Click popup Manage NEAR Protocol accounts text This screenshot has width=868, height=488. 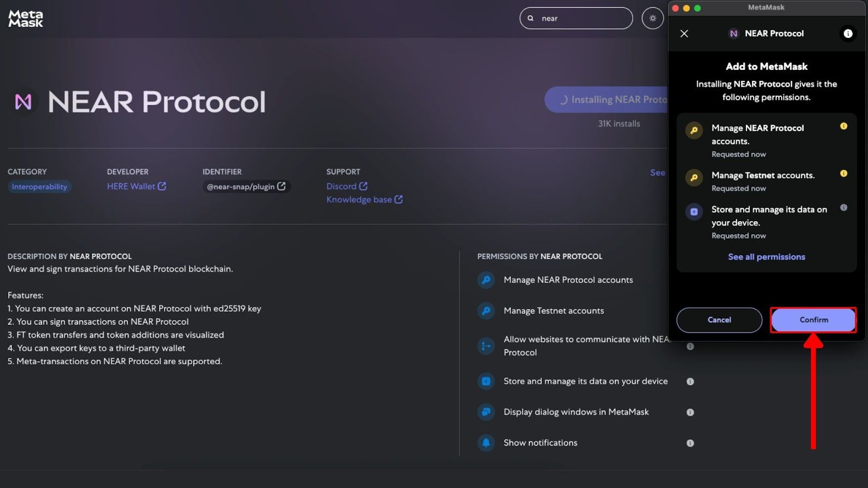tap(758, 134)
